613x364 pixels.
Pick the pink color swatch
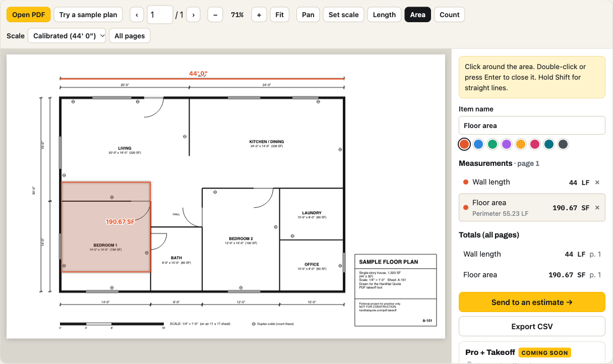click(535, 144)
